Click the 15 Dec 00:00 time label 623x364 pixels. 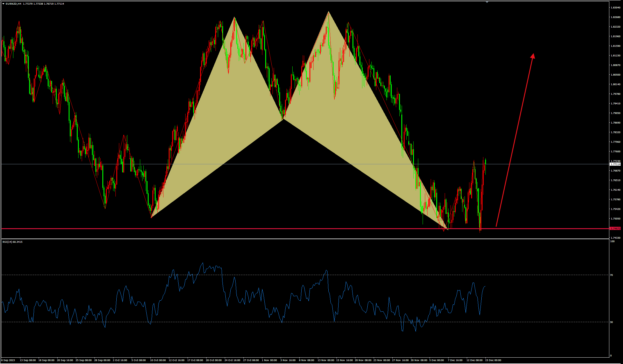[x=493, y=360]
